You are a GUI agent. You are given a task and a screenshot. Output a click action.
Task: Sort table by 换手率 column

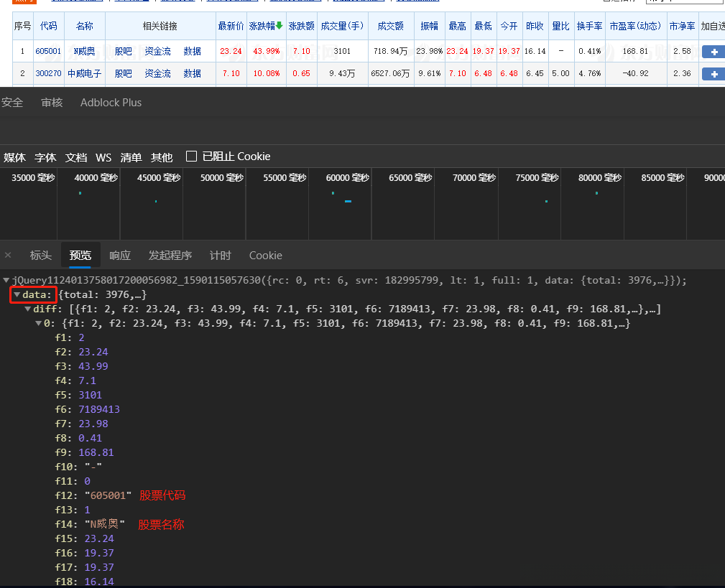click(589, 26)
